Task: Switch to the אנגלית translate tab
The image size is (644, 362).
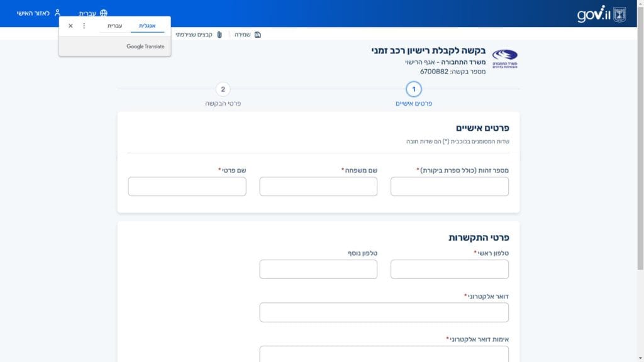Action: coord(147,26)
